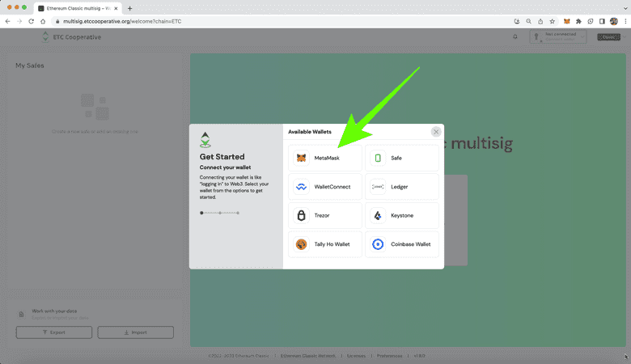Open a new browser tab
The width and height of the screenshot is (631, 364).
point(129,7)
